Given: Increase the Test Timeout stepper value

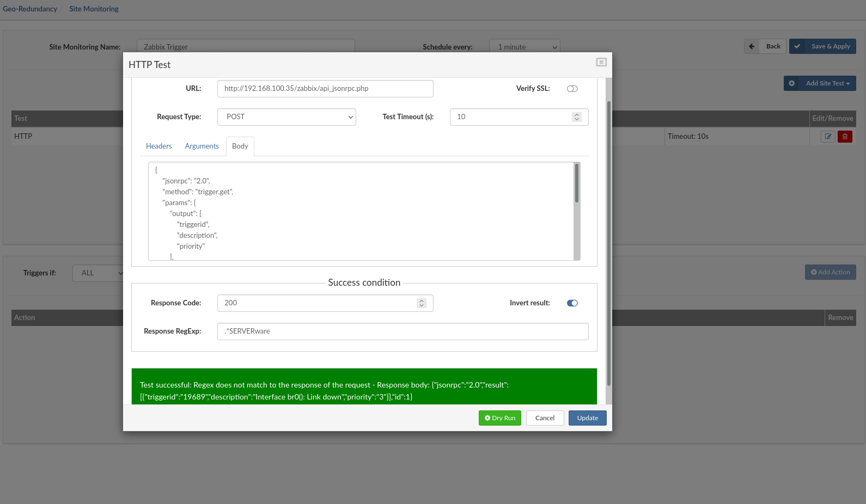Looking at the screenshot, I should pos(577,114).
